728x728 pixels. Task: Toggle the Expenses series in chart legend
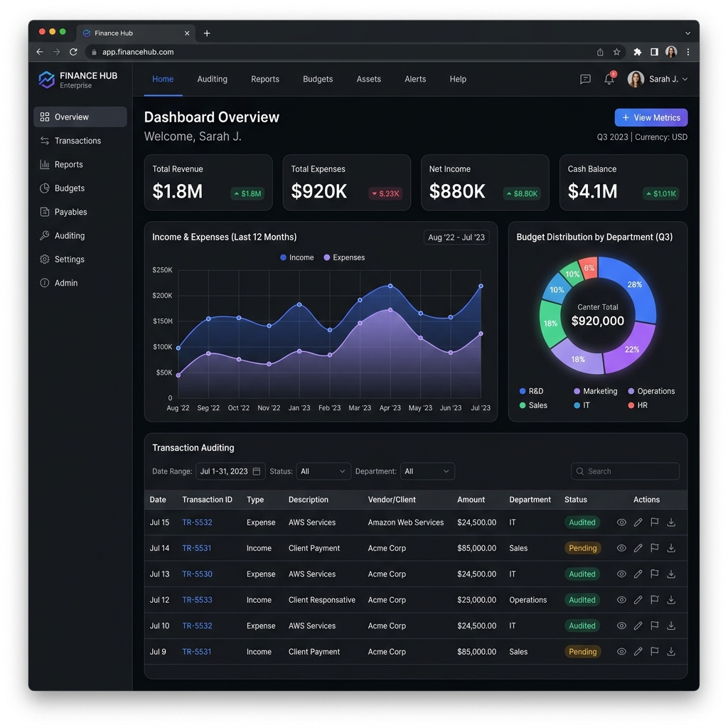click(x=344, y=257)
